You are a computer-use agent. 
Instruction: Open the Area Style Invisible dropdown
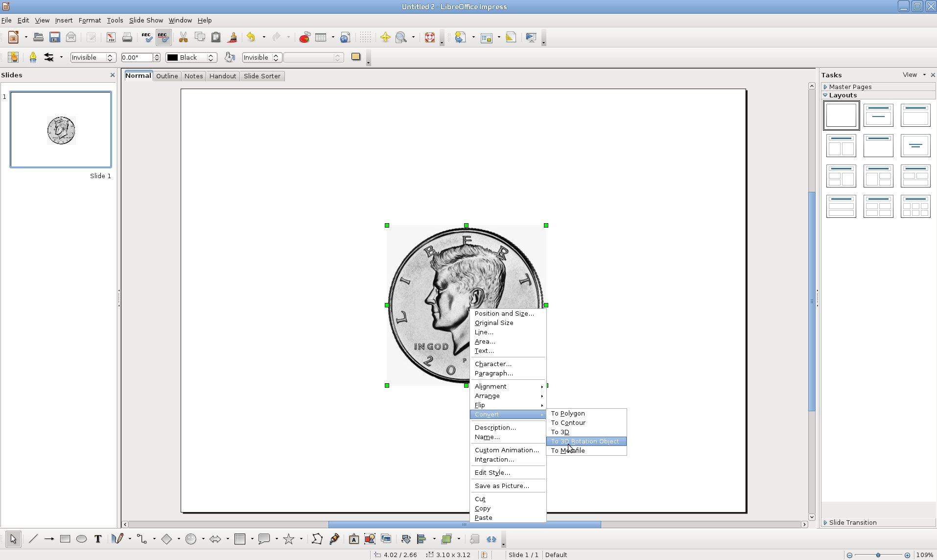[261, 57]
